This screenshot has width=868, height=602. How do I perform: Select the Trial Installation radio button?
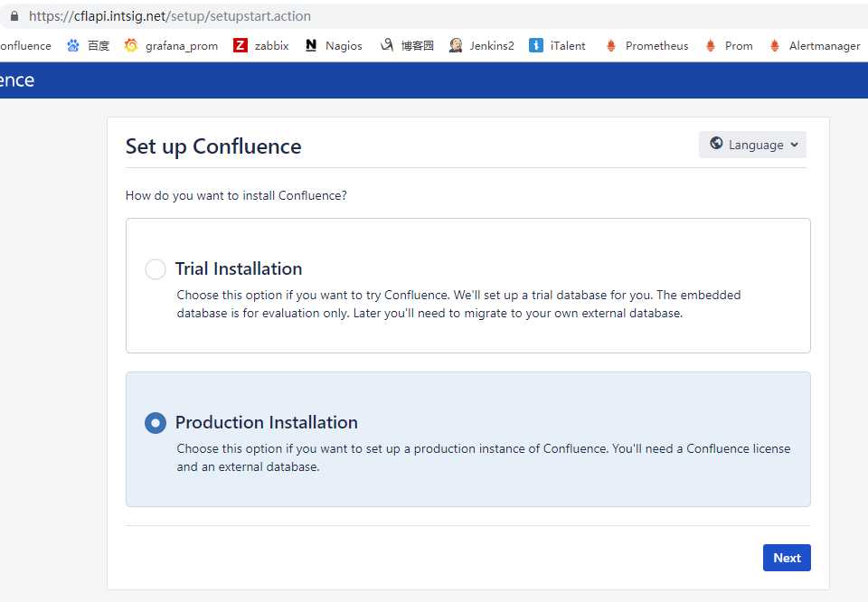click(x=156, y=269)
